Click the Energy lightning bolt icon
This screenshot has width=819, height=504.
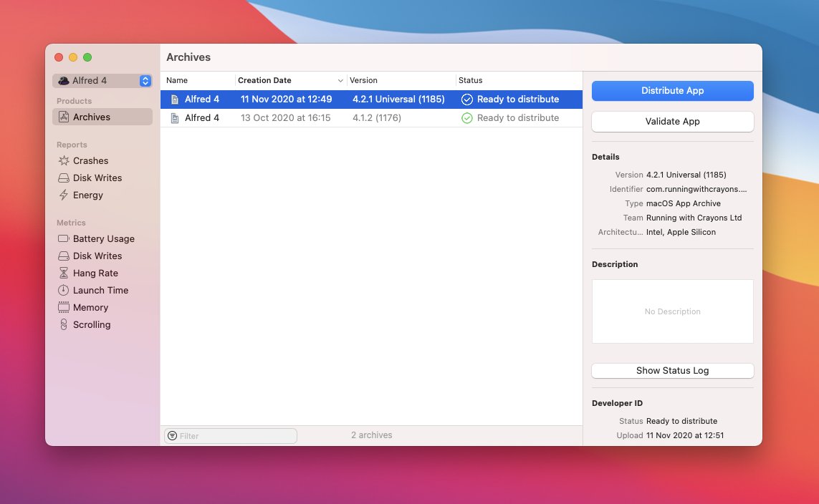[64, 195]
